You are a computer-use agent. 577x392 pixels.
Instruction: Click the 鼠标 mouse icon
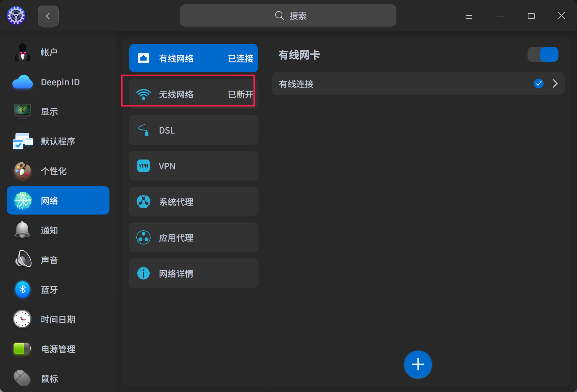[x=22, y=378]
